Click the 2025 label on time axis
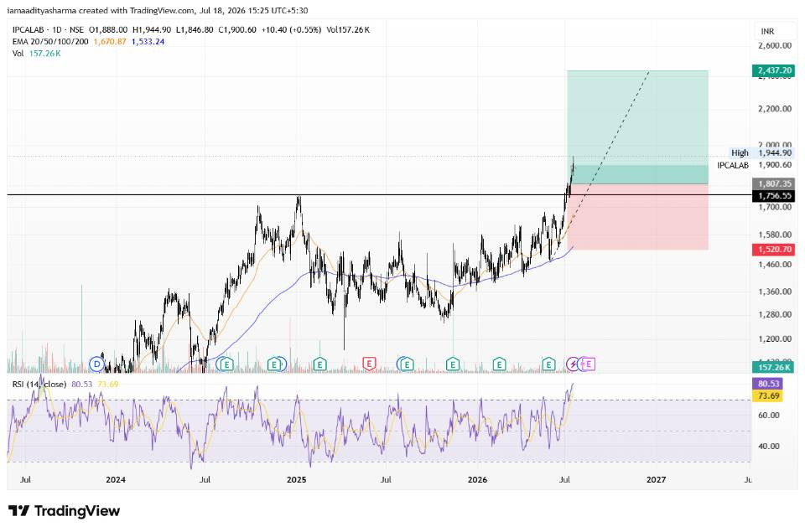The height and width of the screenshot is (532, 805). click(x=296, y=480)
